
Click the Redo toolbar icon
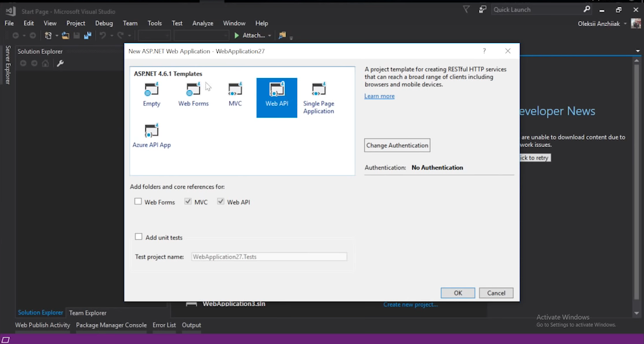[120, 36]
